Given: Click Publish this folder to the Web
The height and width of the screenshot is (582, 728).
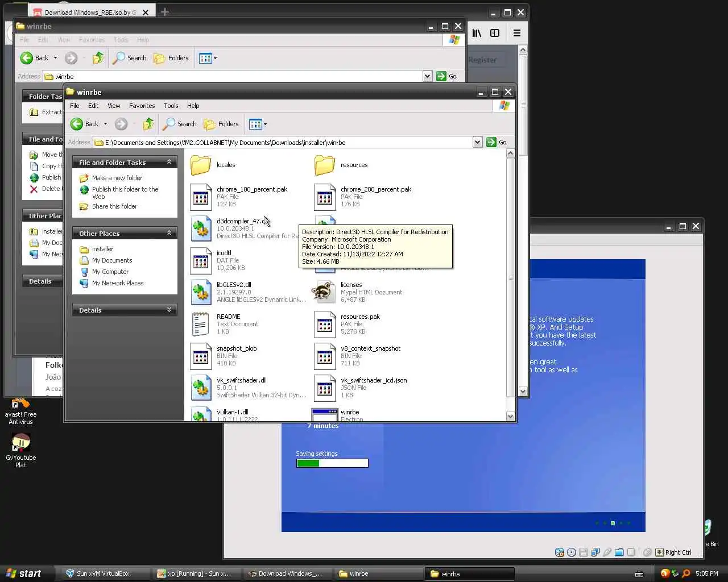Looking at the screenshot, I should click(x=125, y=193).
